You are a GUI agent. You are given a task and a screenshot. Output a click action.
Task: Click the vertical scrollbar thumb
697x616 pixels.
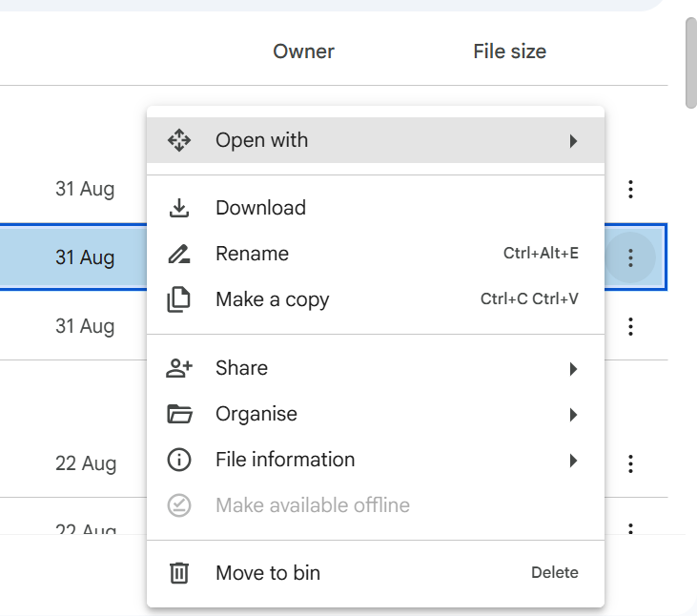[690, 62]
